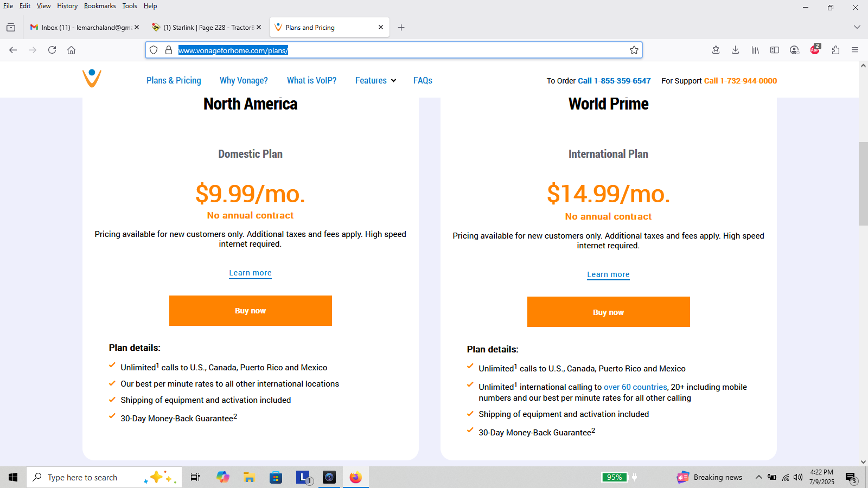The image size is (868, 488).
Task: Open the Why Vonage? link
Action: click(244, 80)
